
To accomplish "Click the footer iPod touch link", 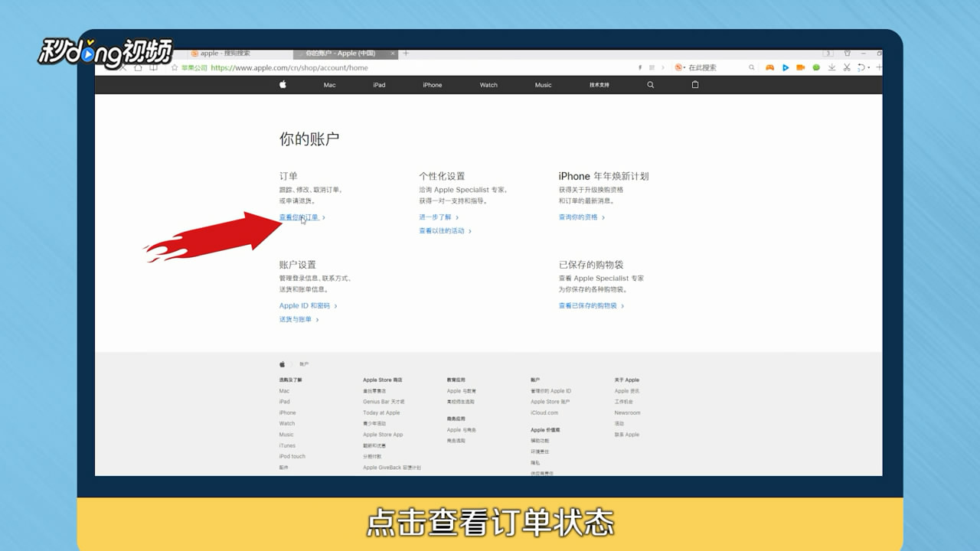I will 292,456.
